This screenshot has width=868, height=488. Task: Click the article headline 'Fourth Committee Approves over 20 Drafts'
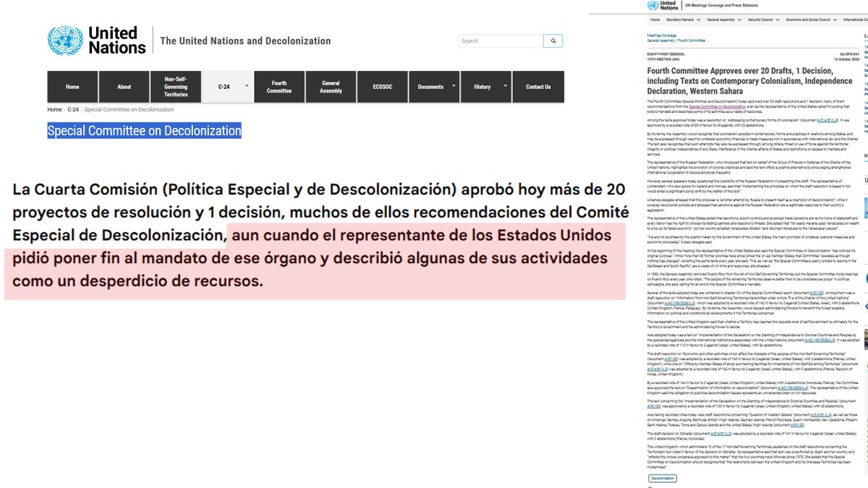[x=750, y=81]
